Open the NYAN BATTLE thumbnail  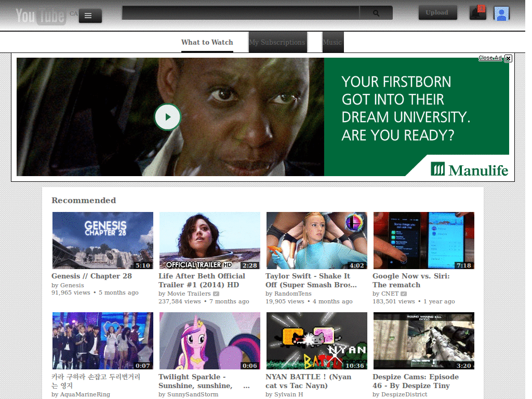(x=317, y=341)
